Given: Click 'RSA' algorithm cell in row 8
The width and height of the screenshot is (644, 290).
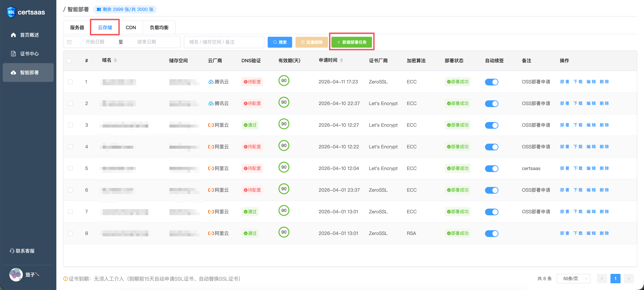Looking at the screenshot, I should point(411,233).
